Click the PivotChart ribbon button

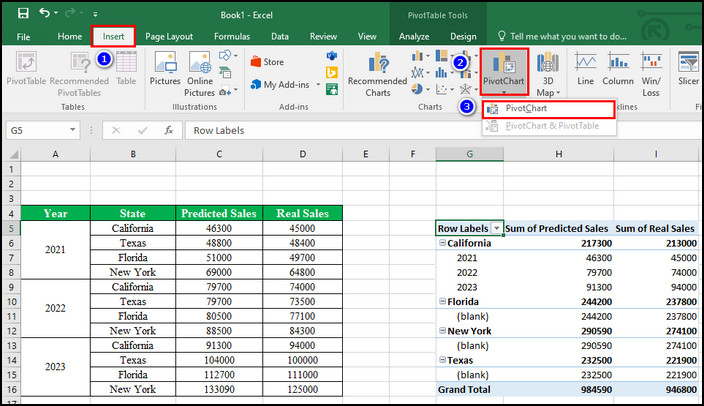504,72
